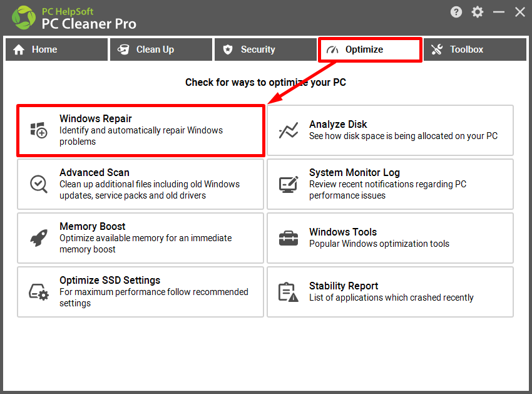Select the Optimize tab
532x394 pixels.
(370, 49)
